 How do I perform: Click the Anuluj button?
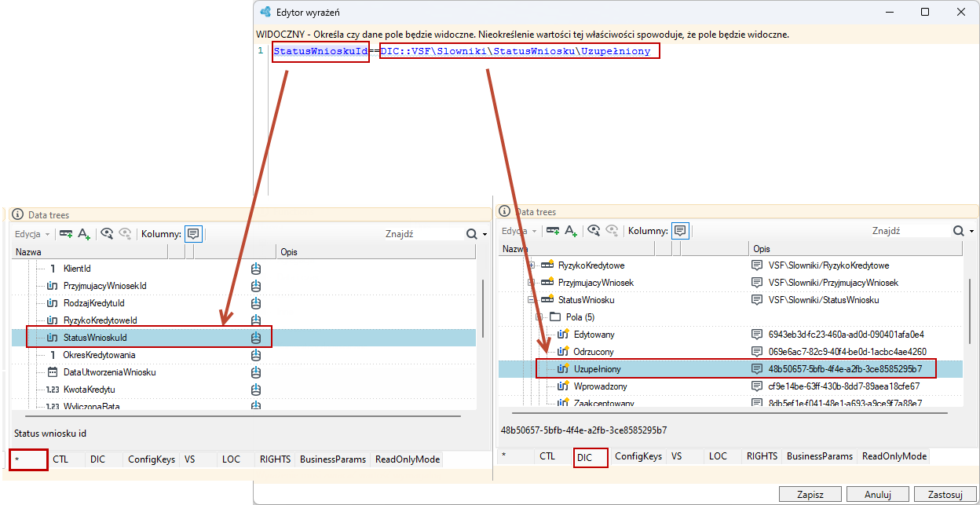click(x=878, y=495)
